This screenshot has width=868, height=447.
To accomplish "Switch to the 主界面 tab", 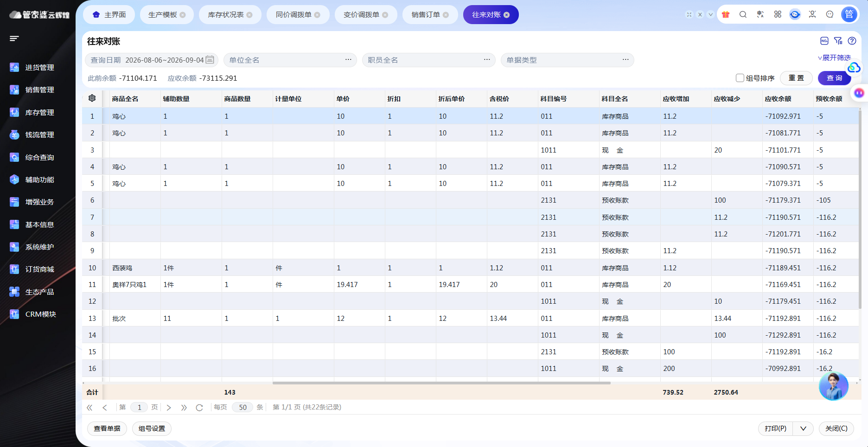I will click(109, 15).
